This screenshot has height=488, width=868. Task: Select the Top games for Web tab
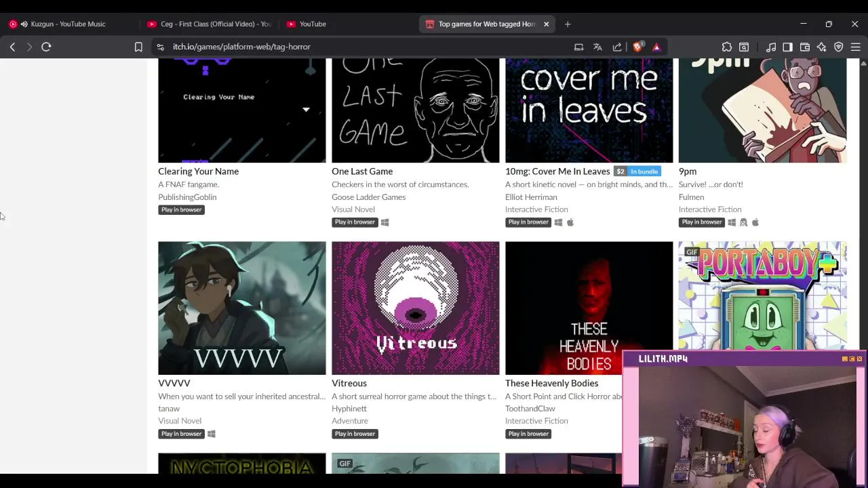[x=487, y=24]
